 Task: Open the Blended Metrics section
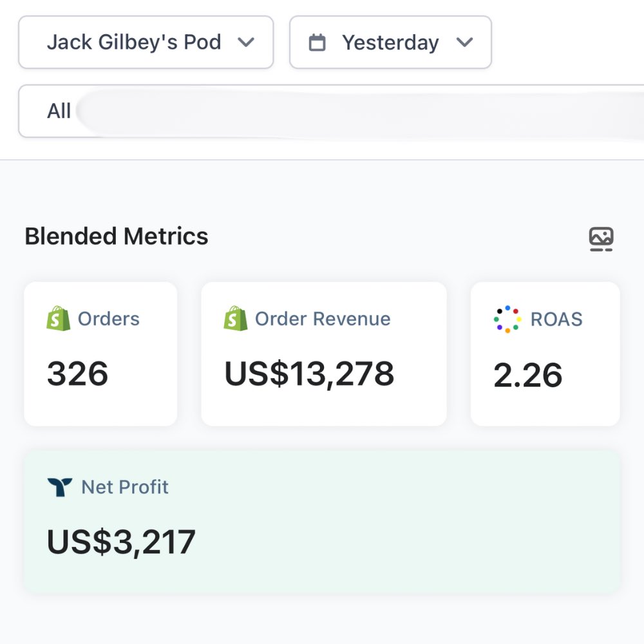coord(116,236)
